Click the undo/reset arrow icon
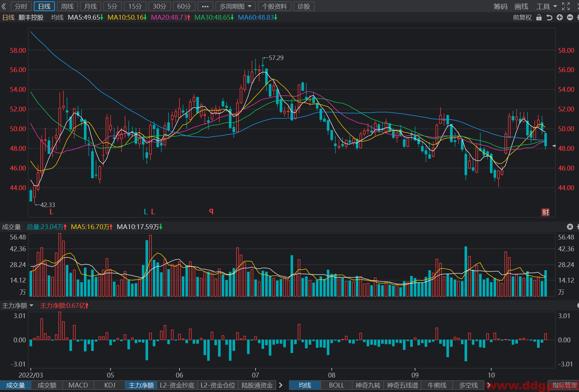Screen dimensions: 579x392 (x=549, y=17)
